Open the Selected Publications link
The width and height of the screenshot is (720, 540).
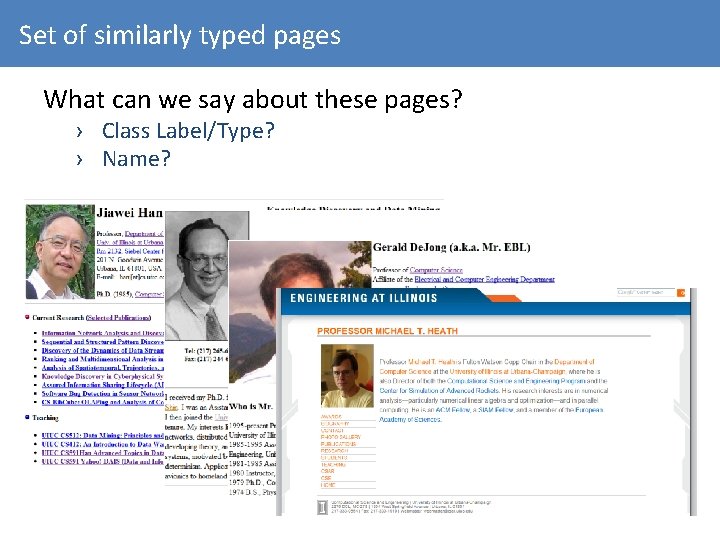(x=118, y=317)
